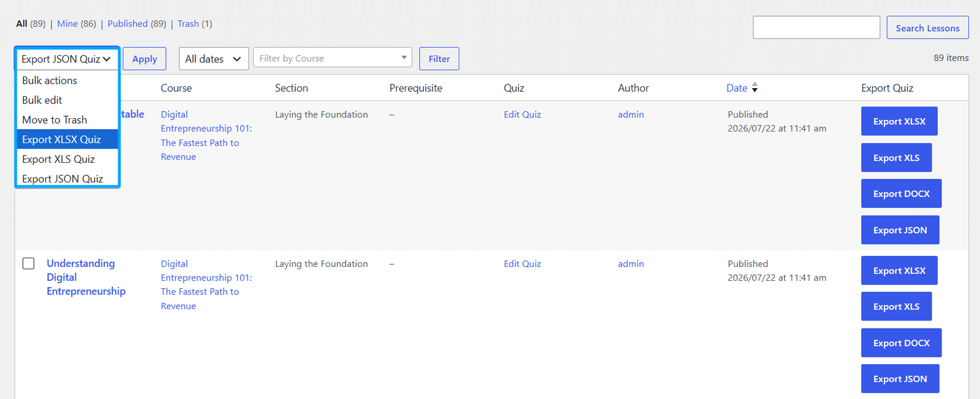The image size is (980, 399).
Task: Sort lessons by Date arrow icon
Action: click(x=755, y=88)
